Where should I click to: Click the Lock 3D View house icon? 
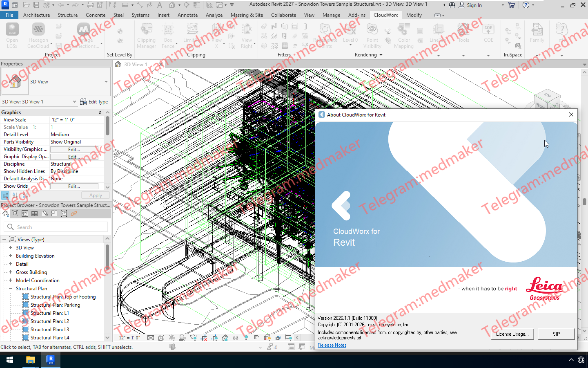point(225,338)
